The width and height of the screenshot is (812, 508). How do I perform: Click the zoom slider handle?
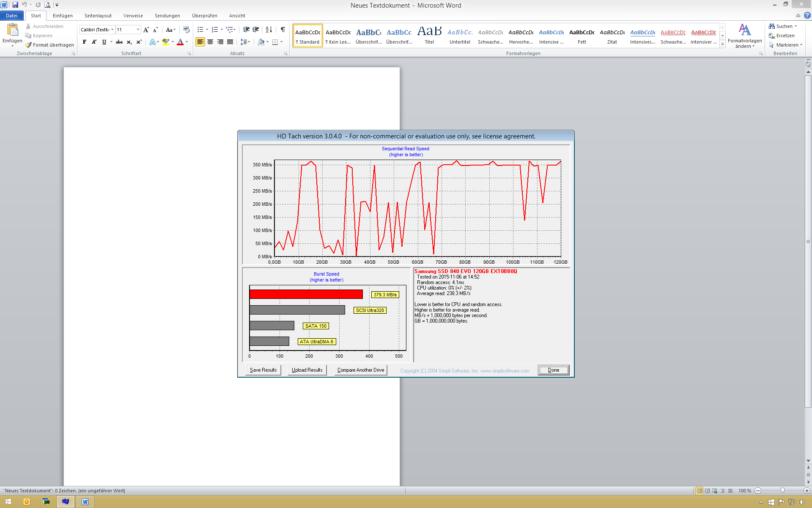[782, 491]
